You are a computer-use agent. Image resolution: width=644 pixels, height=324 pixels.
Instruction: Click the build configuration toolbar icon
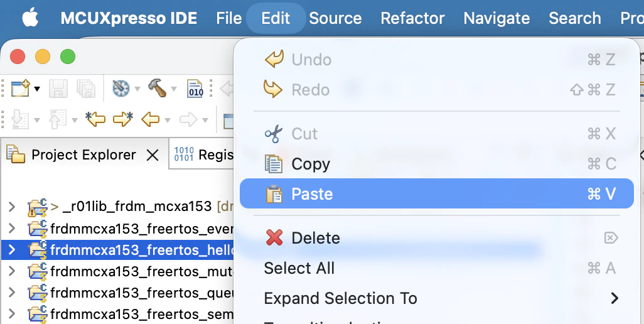[121, 89]
